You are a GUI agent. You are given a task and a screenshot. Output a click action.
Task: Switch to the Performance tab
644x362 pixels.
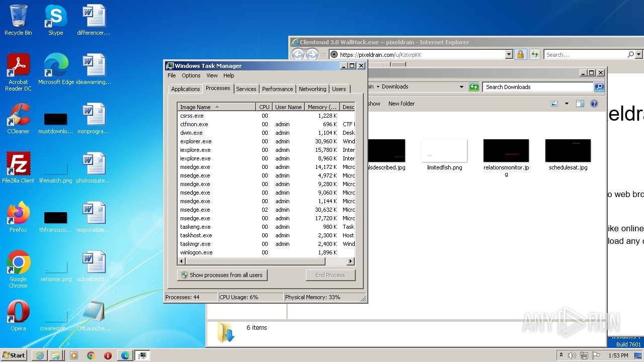coord(277,89)
